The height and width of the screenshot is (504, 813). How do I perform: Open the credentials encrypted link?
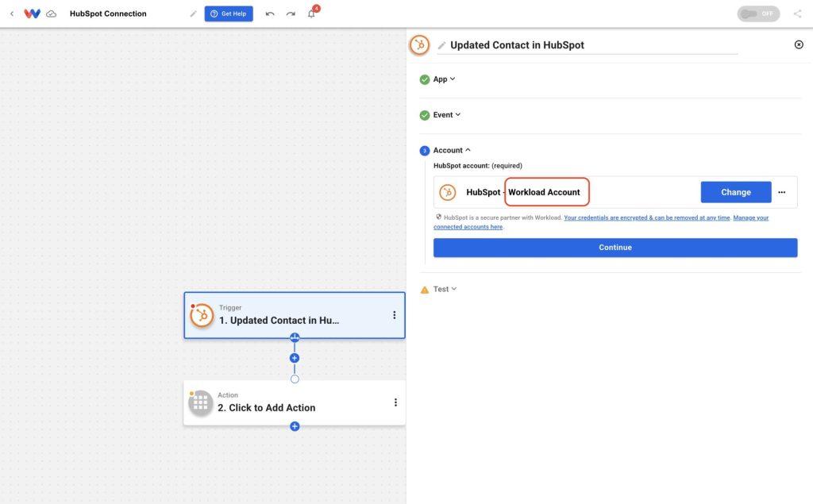pos(646,217)
